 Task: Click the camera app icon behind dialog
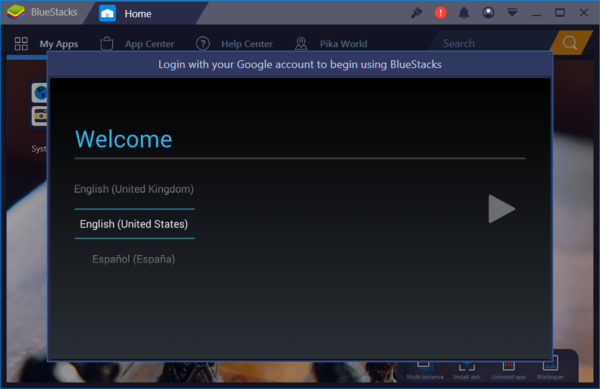[x=39, y=116]
